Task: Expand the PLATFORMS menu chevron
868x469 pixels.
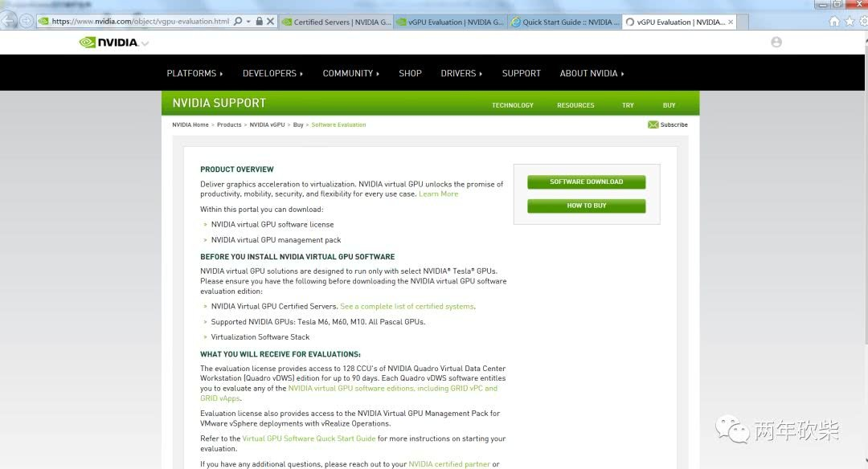Action: 222,73
